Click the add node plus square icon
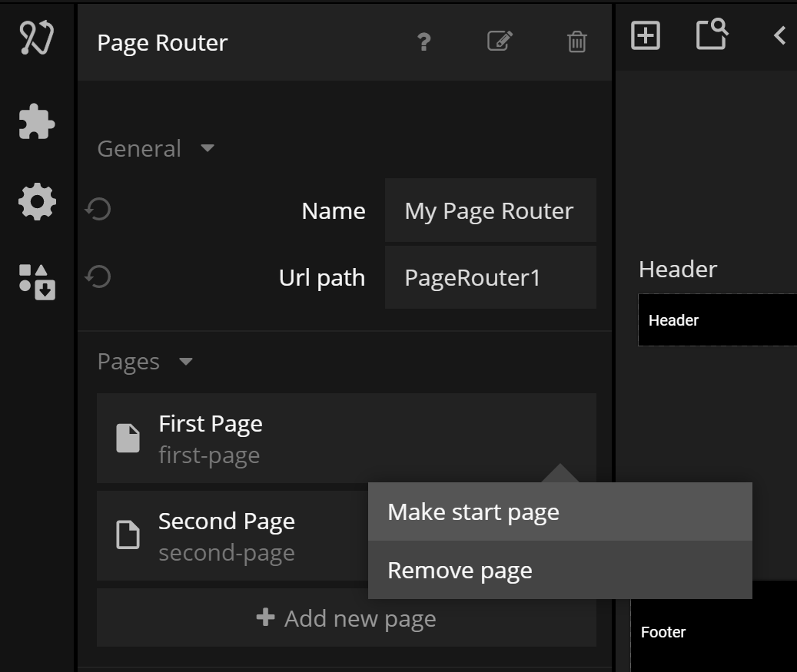This screenshot has height=672, width=797. 645,35
